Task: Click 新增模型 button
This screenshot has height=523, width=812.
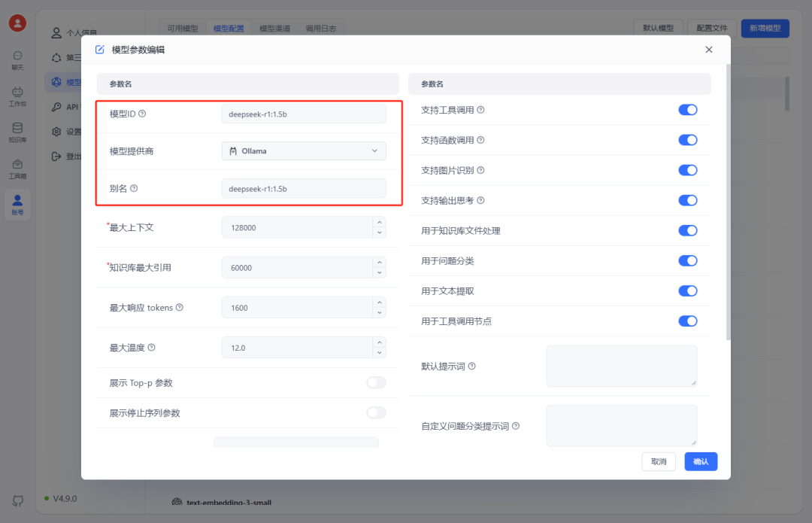Action: coord(765,28)
